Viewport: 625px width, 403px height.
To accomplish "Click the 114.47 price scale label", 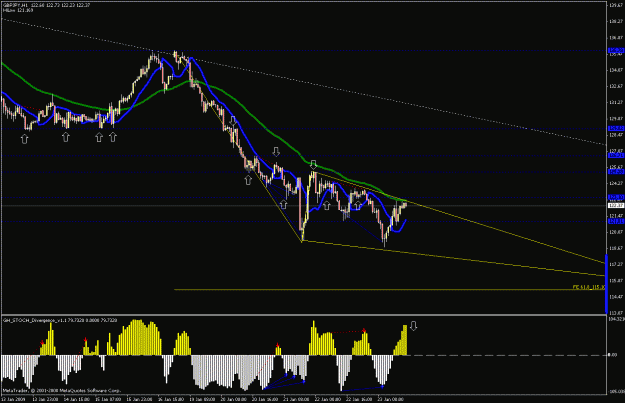I will pos(616,297).
